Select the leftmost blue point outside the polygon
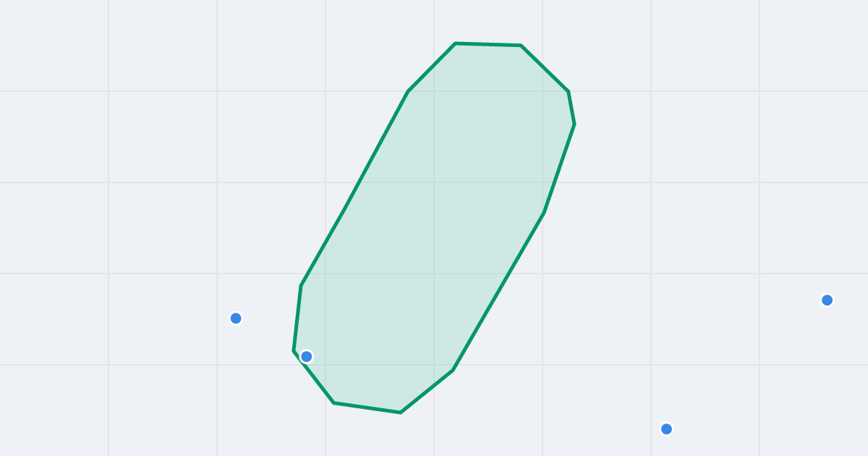 click(x=236, y=318)
